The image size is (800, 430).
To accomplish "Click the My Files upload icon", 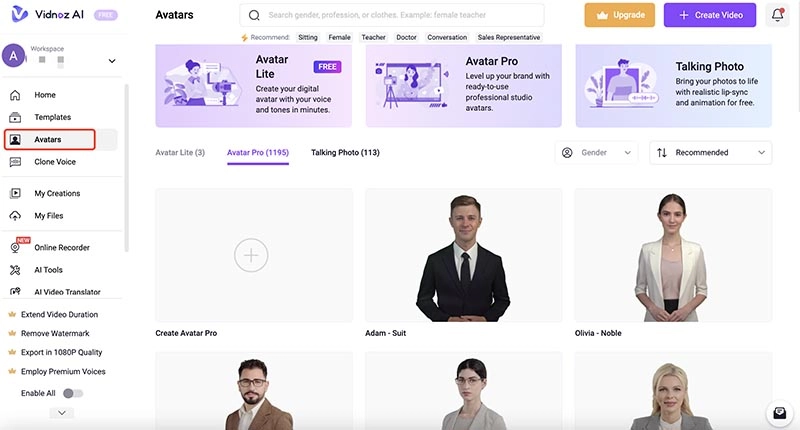I will point(15,216).
